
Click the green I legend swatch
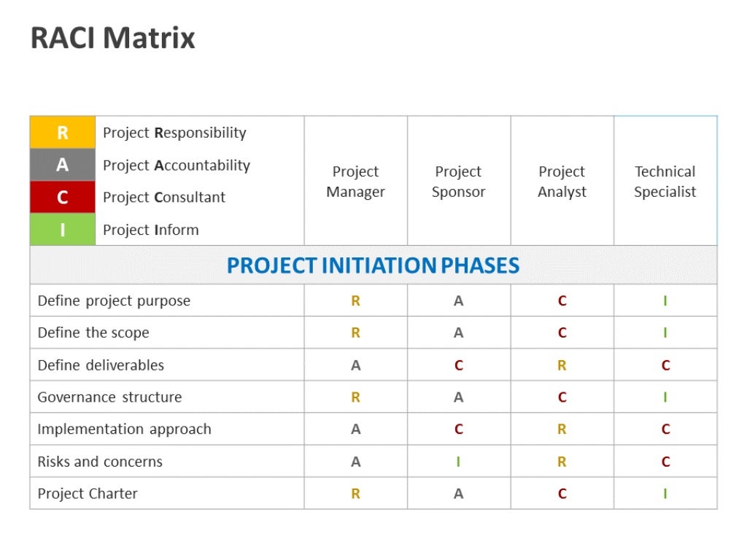(63, 230)
